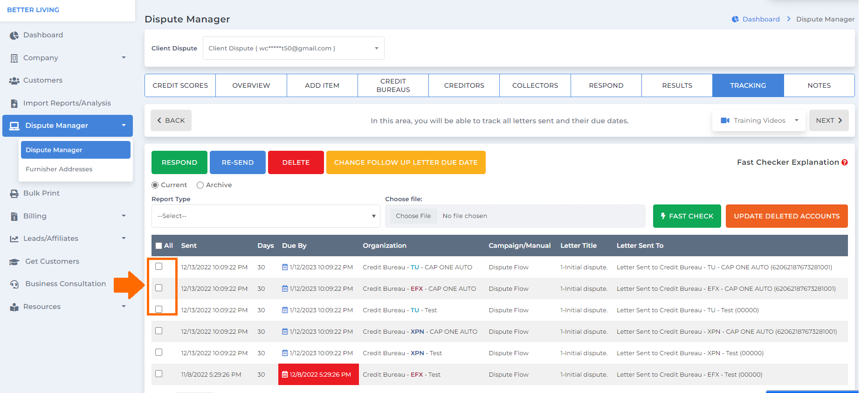Screen dimensions: 868x393
Task: Open Furnisher Addresses in sidebar submenu
Action: coord(59,169)
